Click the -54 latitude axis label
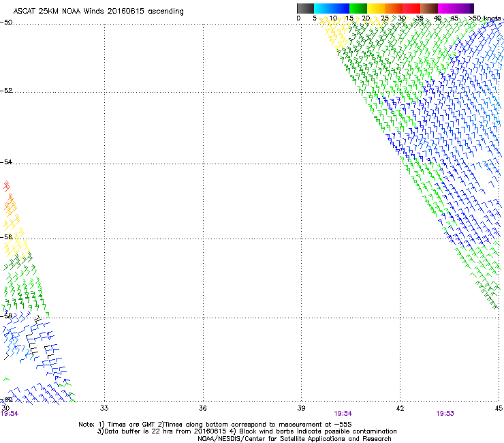 pyautogui.click(x=6, y=162)
